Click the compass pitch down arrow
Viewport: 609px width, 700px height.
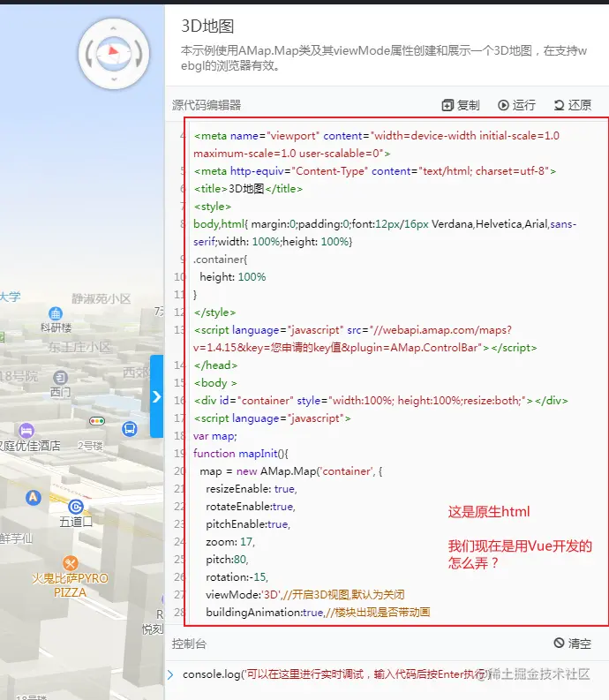click(x=112, y=80)
